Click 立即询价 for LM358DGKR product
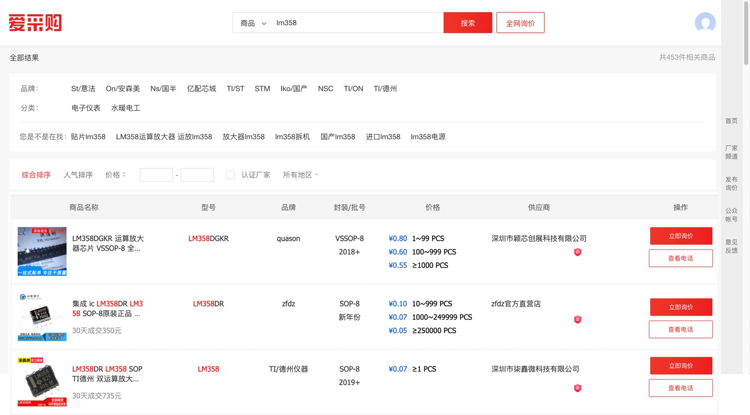This screenshot has width=750, height=415. 681,236
